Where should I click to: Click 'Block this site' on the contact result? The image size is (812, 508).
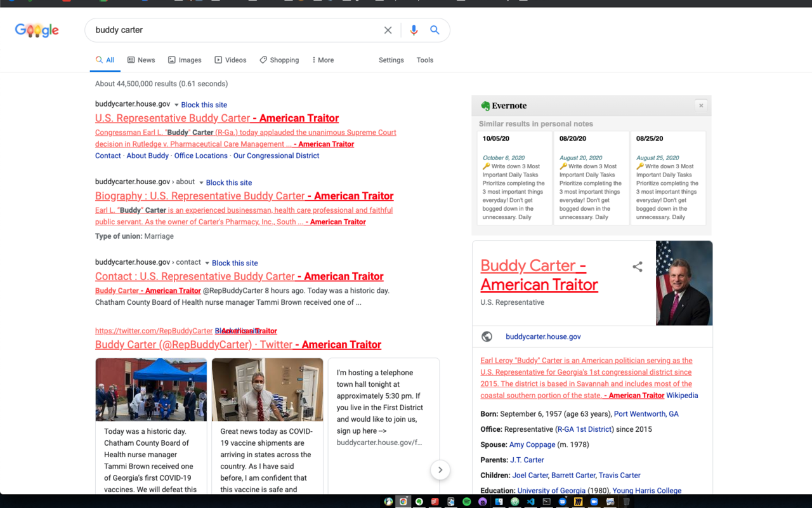[235, 263]
